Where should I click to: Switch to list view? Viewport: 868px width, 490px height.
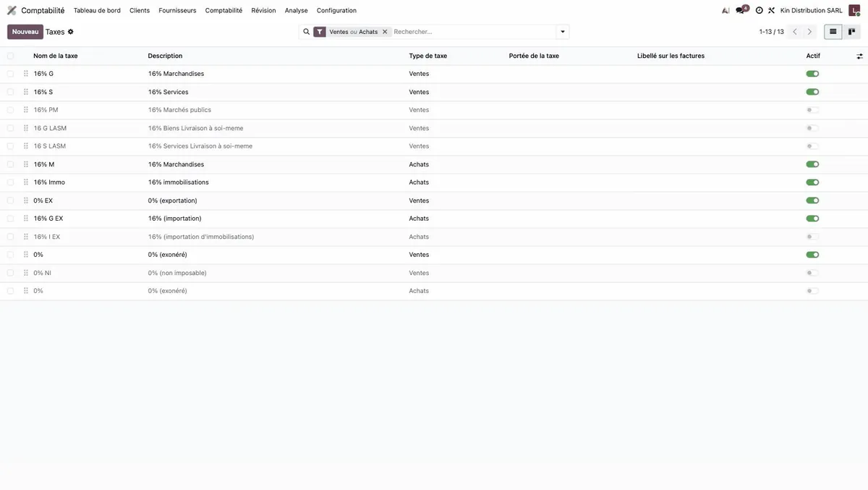[x=833, y=32]
